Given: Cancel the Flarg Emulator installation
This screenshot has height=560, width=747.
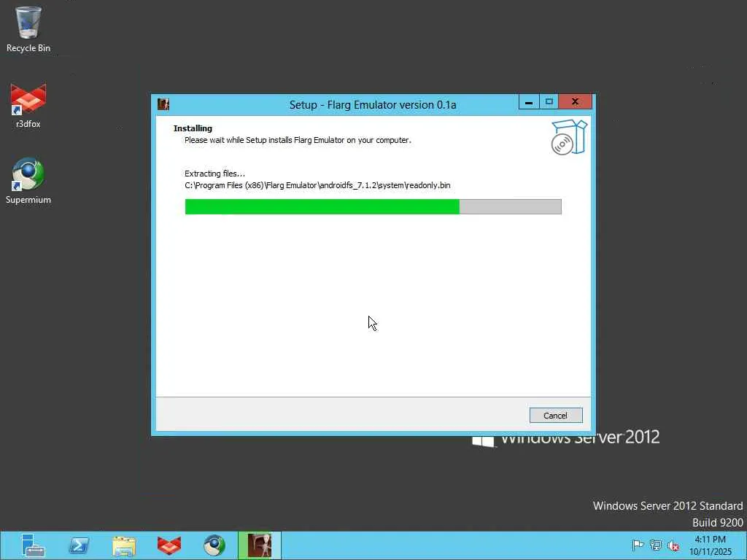Looking at the screenshot, I should click(555, 415).
